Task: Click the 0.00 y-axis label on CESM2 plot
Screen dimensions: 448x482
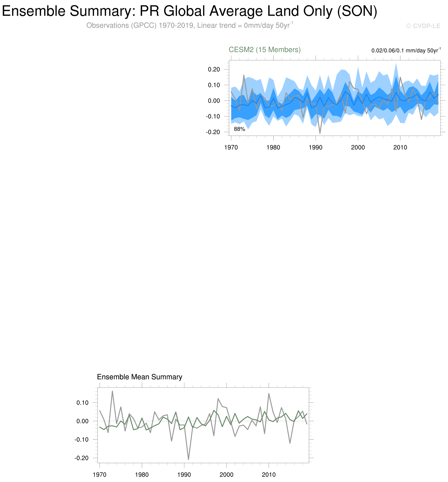Action: [214, 101]
